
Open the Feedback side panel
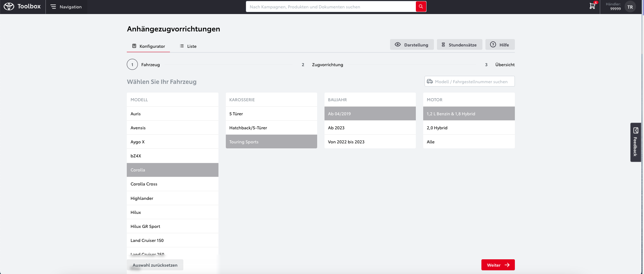tap(635, 142)
